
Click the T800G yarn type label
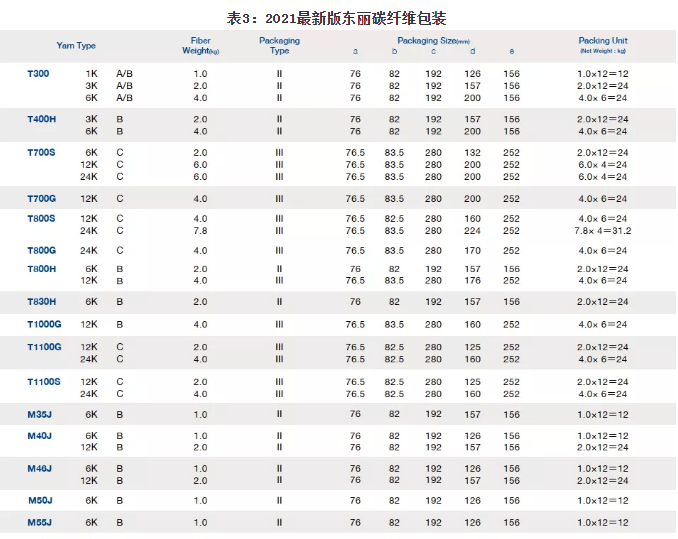[42, 251]
